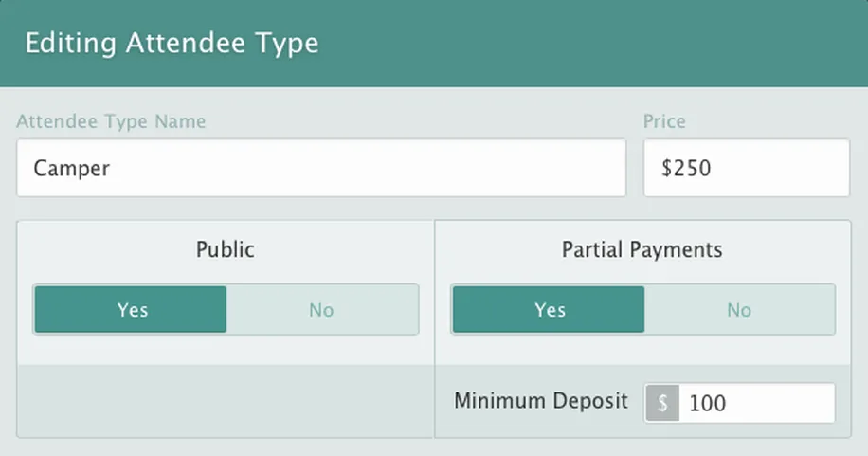The width and height of the screenshot is (868, 456).
Task: Click the Minimum Deposit label
Action: [x=540, y=401]
